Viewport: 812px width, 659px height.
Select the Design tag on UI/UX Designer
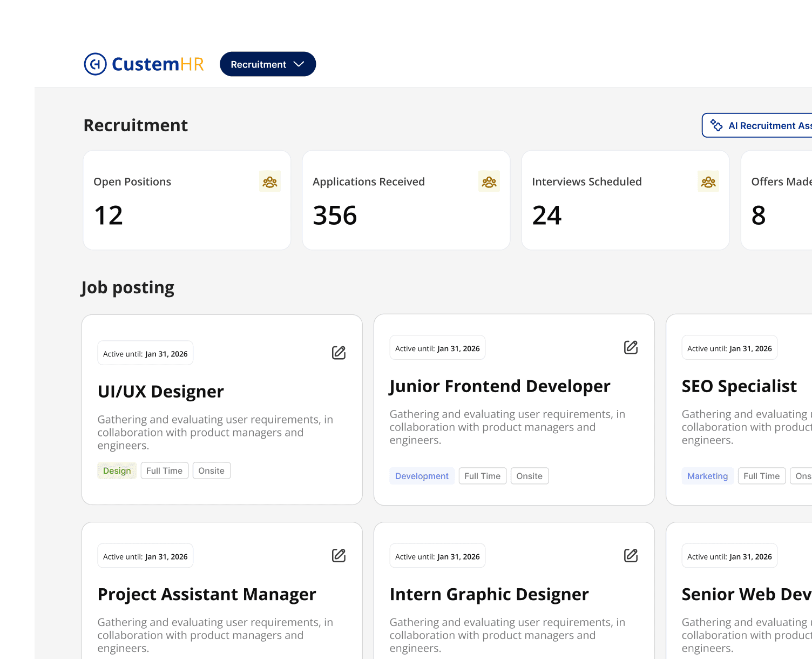click(x=117, y=470)
